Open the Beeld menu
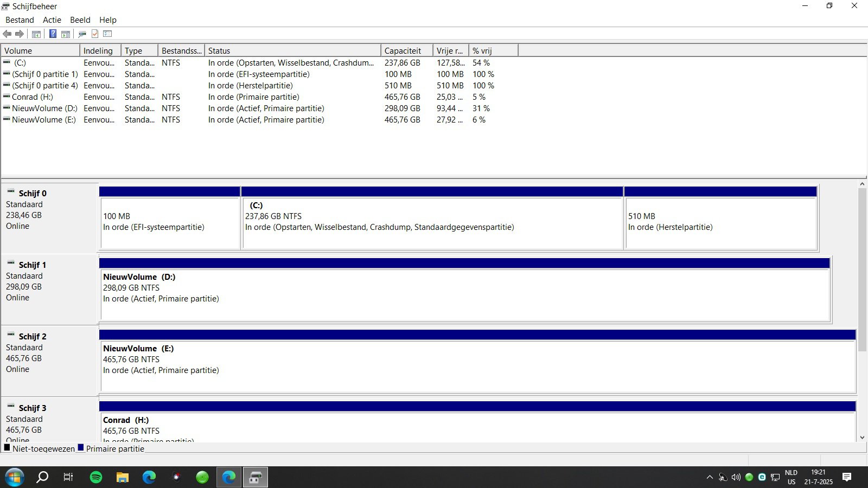The width and height of the screenshot is (868, 488). (x=80, y=20)
